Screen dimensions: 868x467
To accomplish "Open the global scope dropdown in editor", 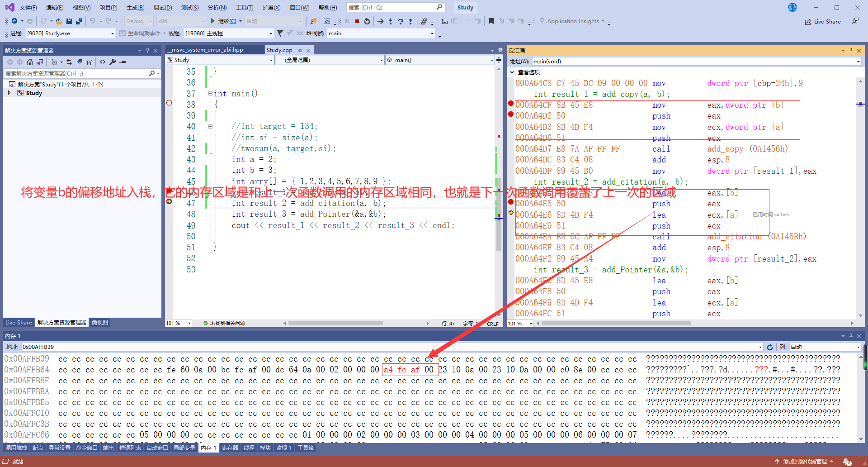I will tap(330, 60).
